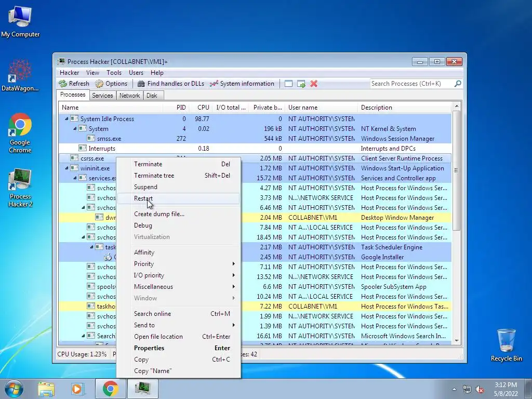Expand the Send to submenu
Screen dimensions: 532x399
(x=179, y=325)
